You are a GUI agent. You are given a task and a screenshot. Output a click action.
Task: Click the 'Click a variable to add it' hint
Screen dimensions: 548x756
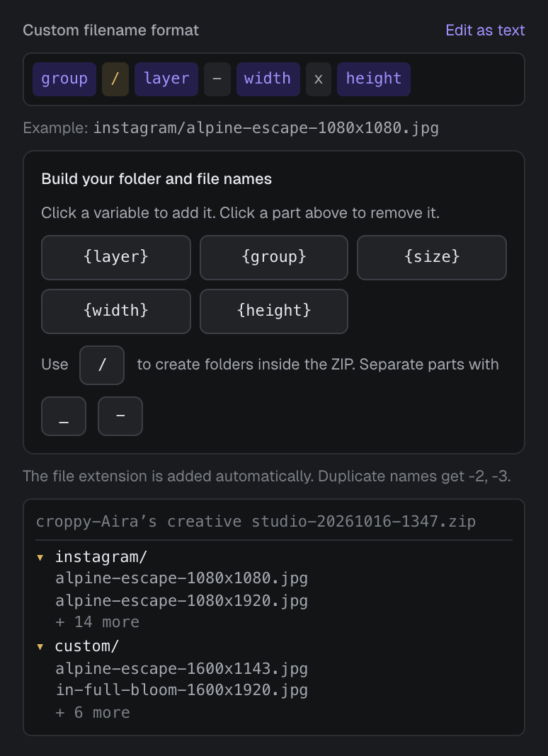pos(240,212)
